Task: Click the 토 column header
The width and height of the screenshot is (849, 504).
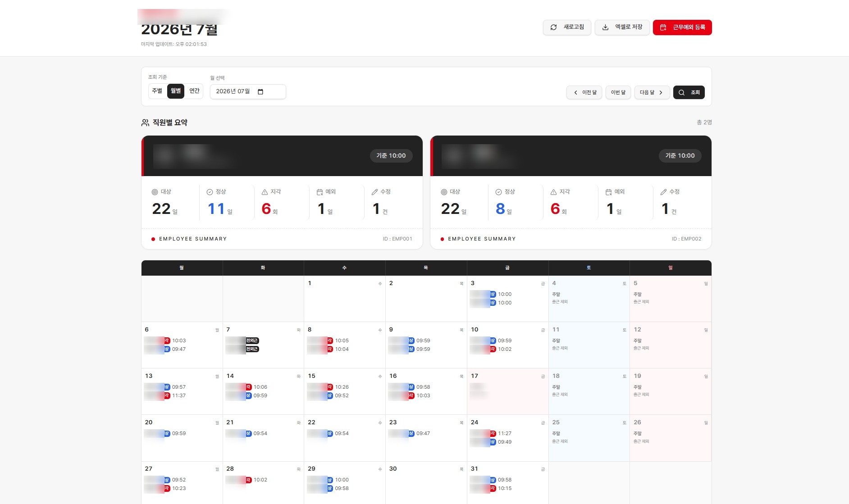Action: coord(589,268)
